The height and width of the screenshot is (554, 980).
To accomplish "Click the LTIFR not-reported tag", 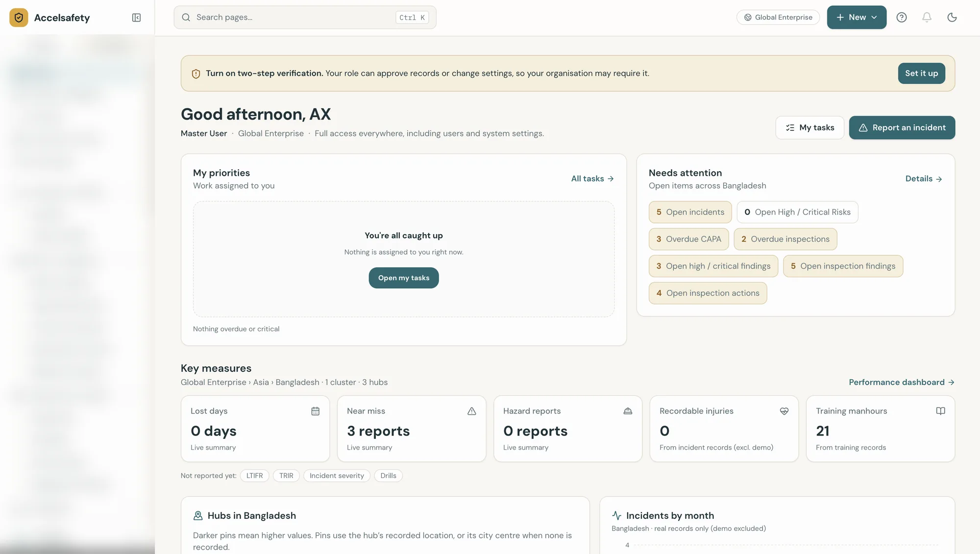I will [254, 476].
